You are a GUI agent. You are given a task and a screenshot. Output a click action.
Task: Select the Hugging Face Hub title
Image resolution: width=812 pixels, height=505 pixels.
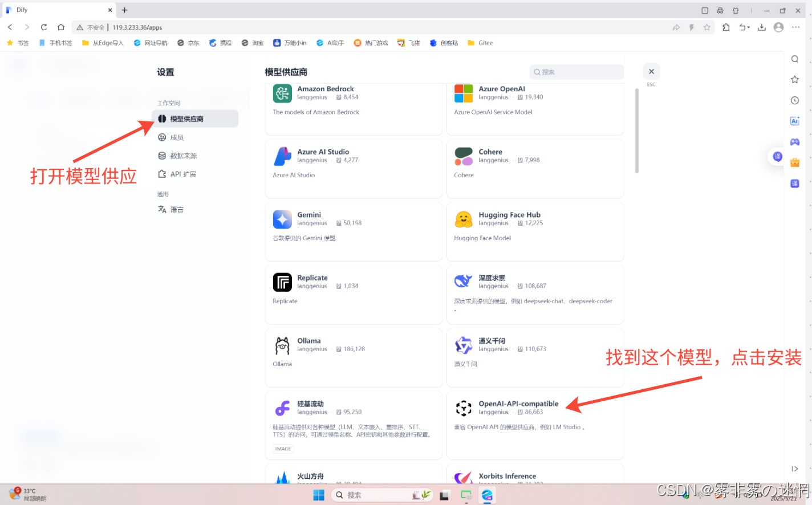[509, 215]
